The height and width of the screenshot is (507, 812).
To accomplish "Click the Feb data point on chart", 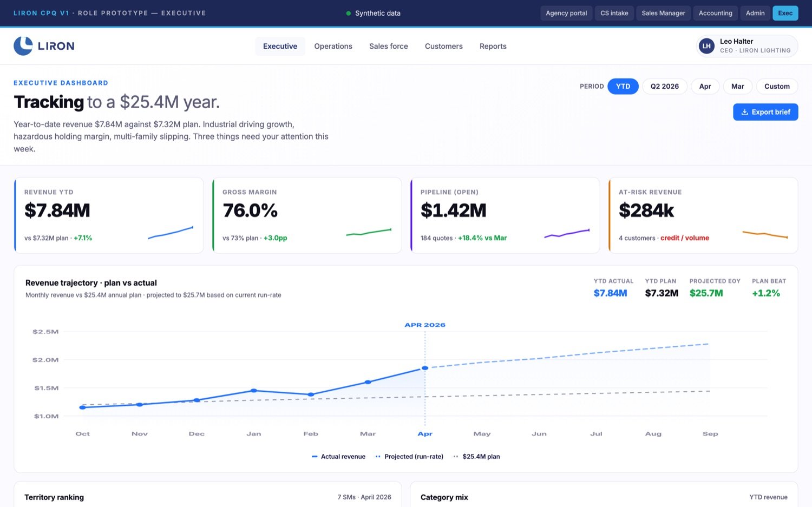I will pyautogui.click(x=311, y=395).
